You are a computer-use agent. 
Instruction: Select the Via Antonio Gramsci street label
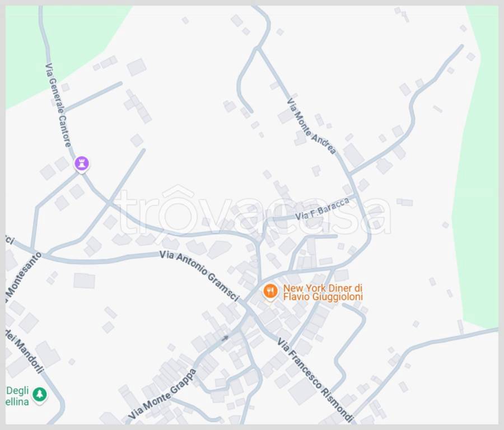pyautogui.click(x=199, y=276)
